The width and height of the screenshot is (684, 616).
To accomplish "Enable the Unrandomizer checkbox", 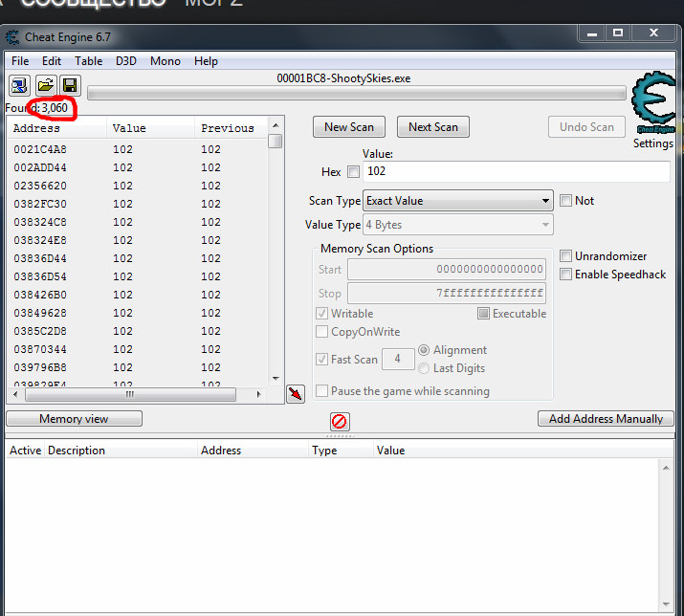I will click(x=565, y=256).
